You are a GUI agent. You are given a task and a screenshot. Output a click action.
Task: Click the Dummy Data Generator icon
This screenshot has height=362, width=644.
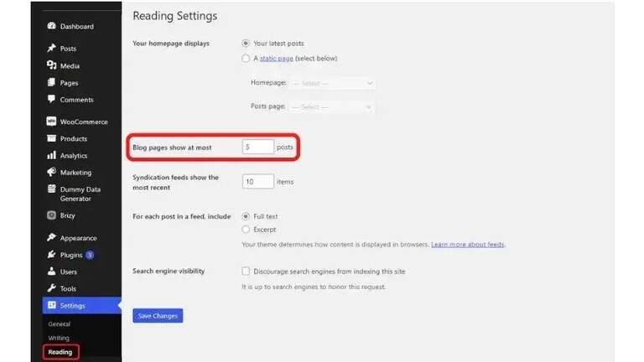point(51,189)
